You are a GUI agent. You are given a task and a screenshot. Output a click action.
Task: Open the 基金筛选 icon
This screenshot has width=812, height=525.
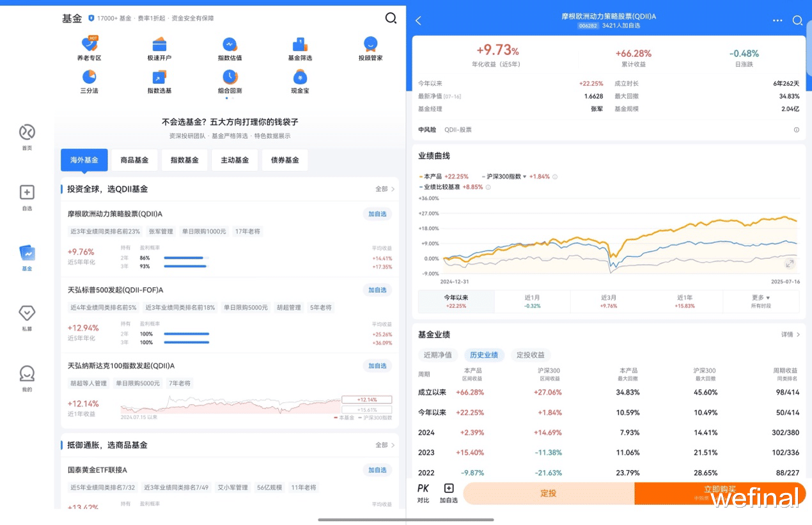click(x=300, y=48)
